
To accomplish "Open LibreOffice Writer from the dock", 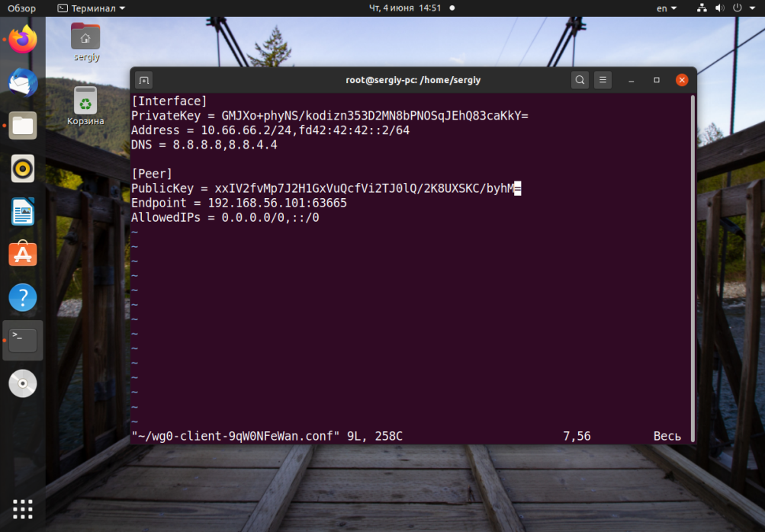I will [x=22, y=212].
